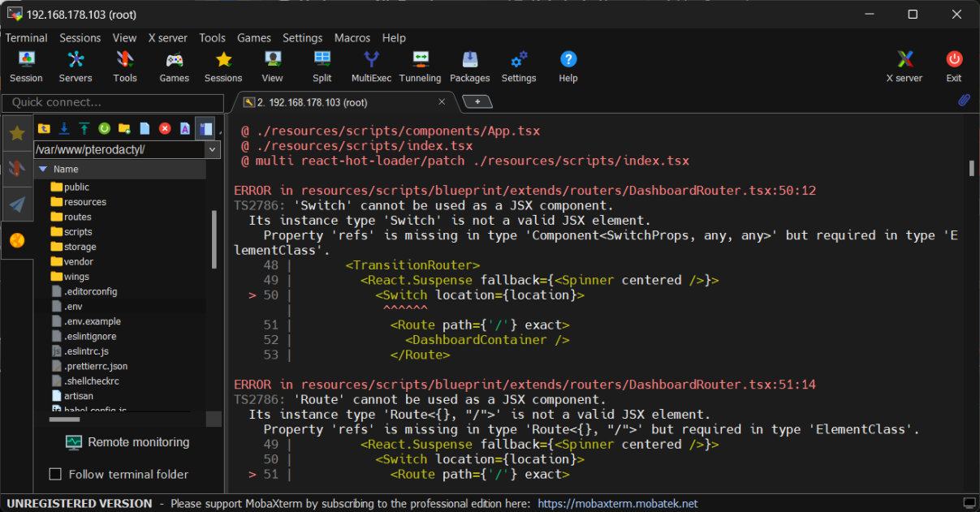The width and height of the screenshot is (980, 512).
Task: Upload files to current SFTP folder
Action: point(84,128)
